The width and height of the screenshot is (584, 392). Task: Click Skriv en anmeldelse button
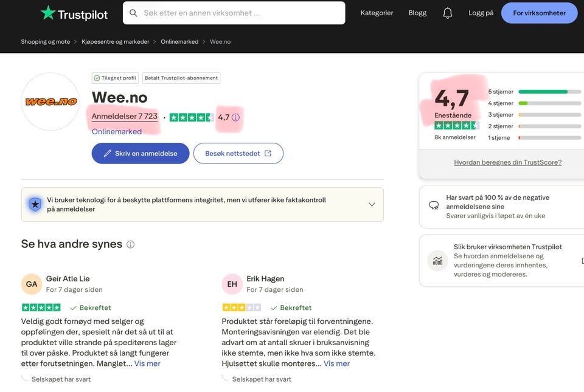(x=141, y=153)
